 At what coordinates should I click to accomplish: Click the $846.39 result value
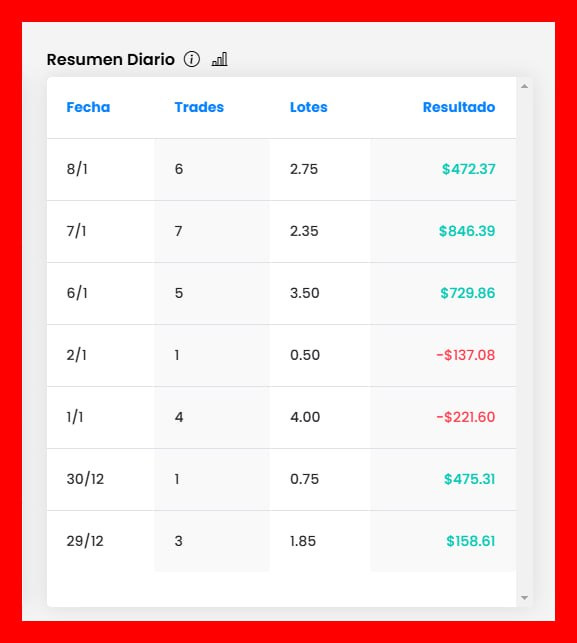coord(467,231)
